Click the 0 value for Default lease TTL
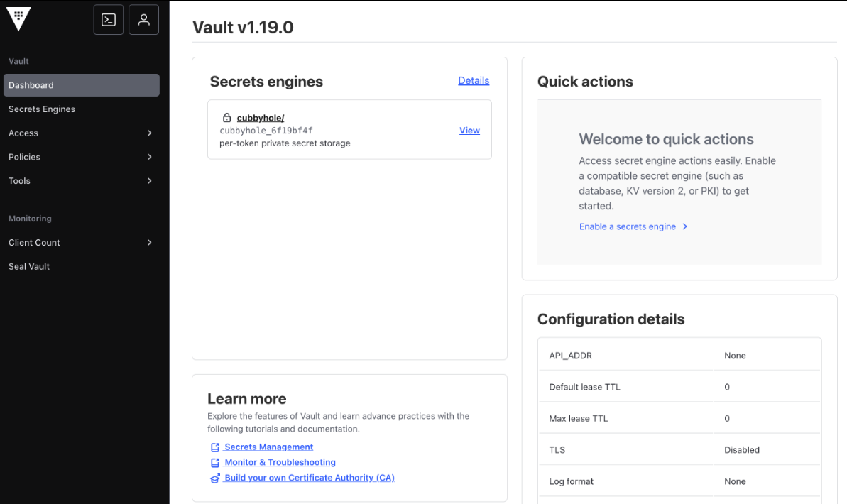 (x=727, y=387)
